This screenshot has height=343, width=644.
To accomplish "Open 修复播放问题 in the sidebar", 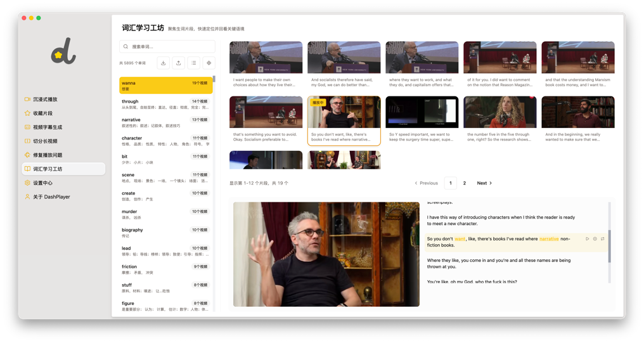I will click(63, 155).
